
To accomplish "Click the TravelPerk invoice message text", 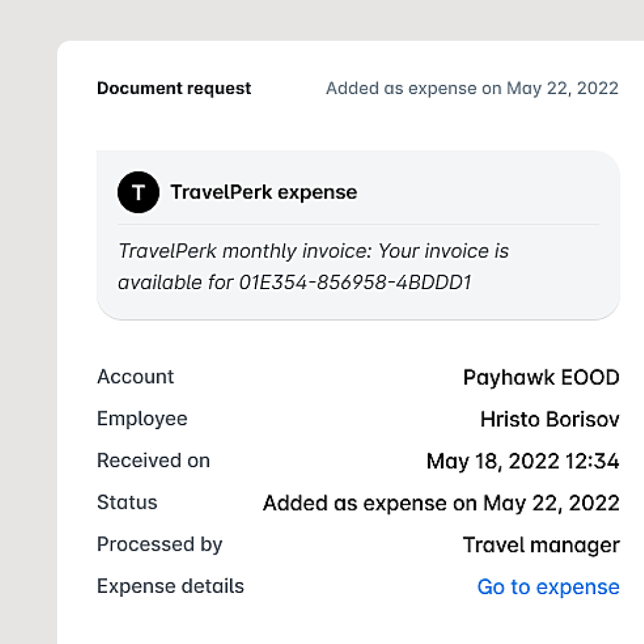I will (313, 265).
